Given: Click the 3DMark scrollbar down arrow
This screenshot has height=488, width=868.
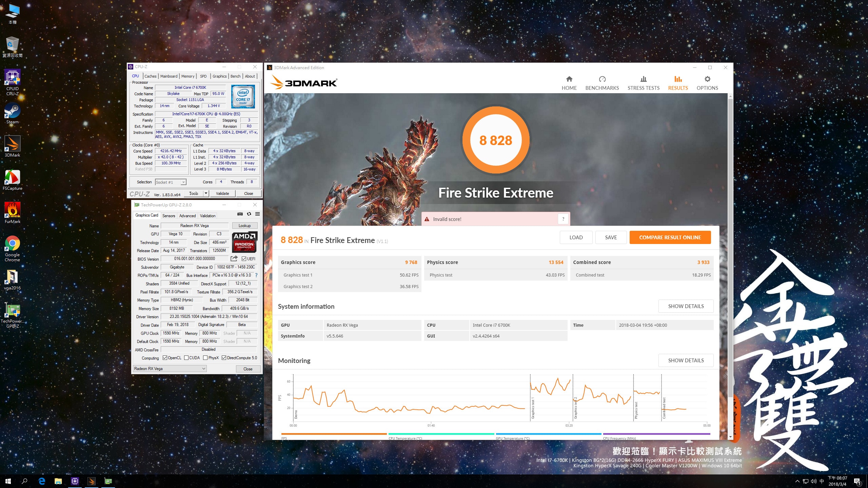Looking at the screenshot, I should [730, 437].
